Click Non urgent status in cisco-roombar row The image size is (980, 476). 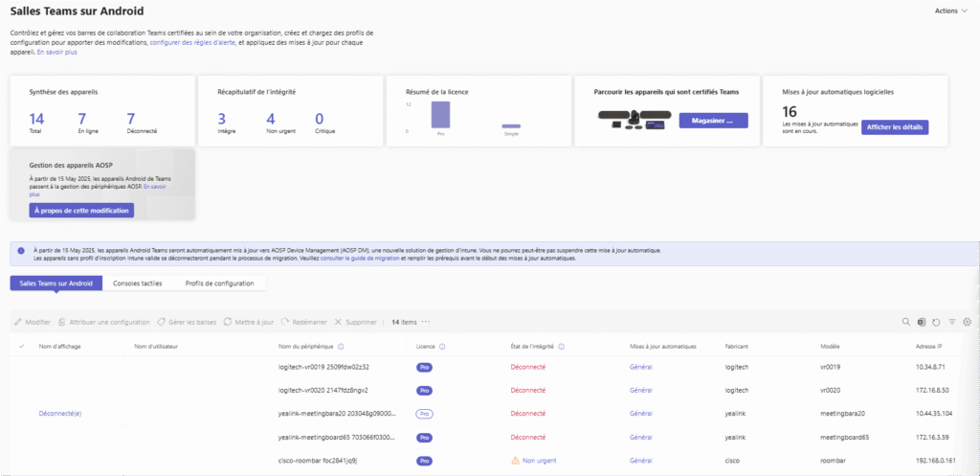(x=540, y=461)
